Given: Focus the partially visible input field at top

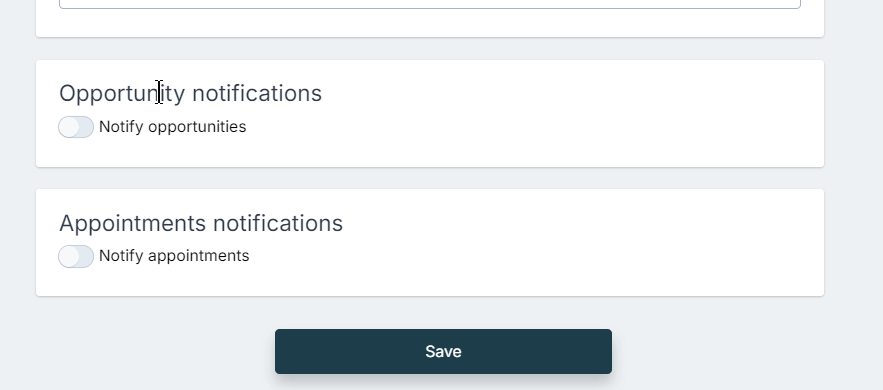Looking at the screenshot, I should (430, 4).
